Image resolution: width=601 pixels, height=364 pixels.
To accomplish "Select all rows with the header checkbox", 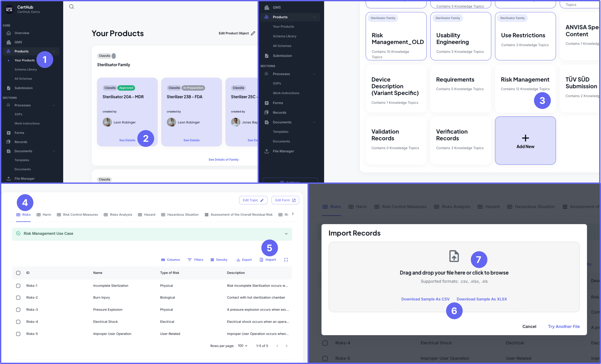I will pyautogui.click(x=18, y=273).
